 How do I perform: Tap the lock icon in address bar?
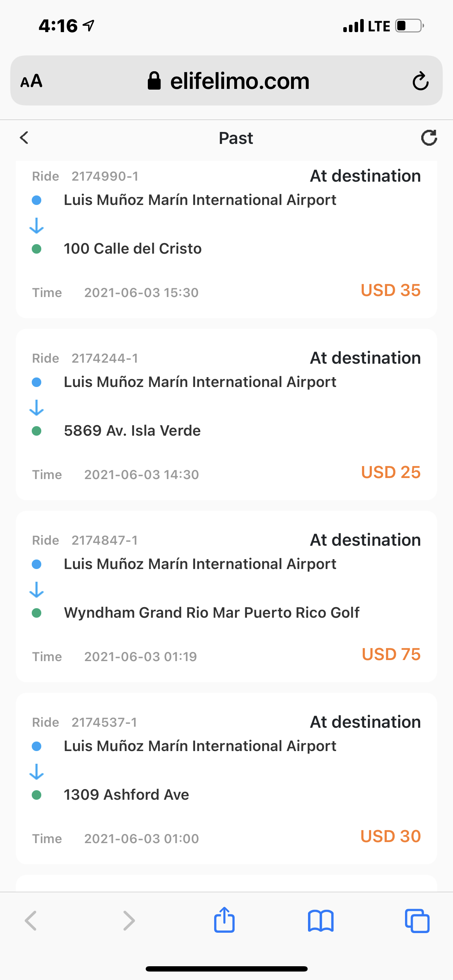[154, 81]
